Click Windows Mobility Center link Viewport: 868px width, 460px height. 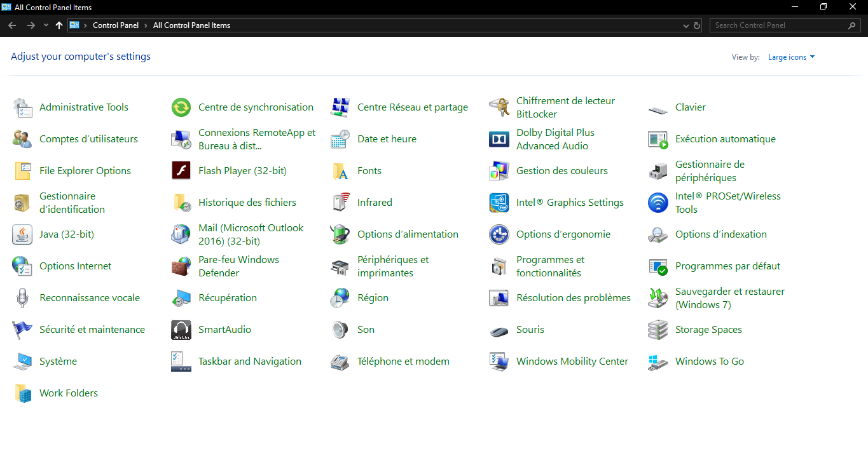point(572,362)
